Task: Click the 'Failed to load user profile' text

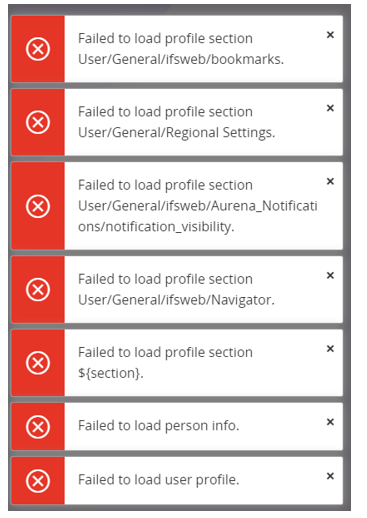Action: [159, 480]
